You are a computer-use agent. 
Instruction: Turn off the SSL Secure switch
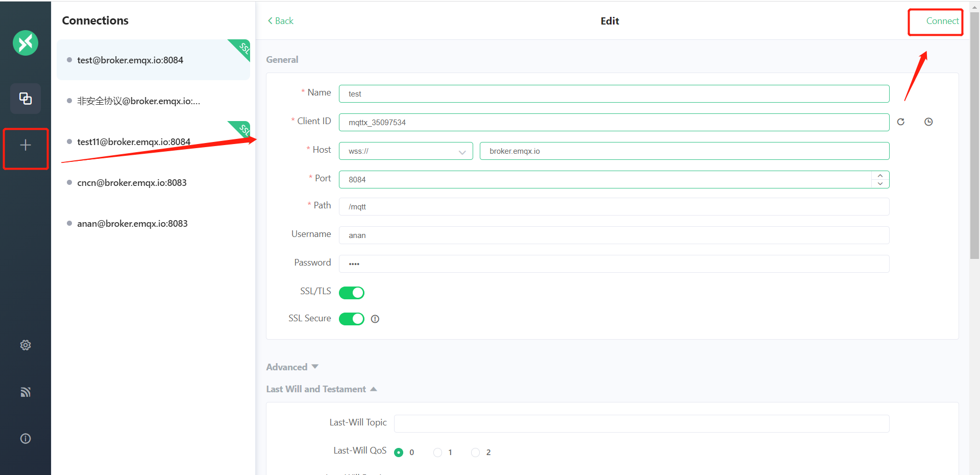(x=352, y=319)
